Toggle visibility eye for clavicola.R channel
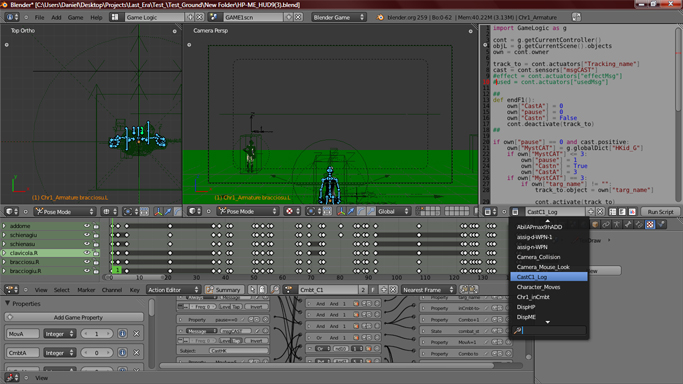Image resolution: width=683 pixels, height=384 pixels. tap(87, 253)
